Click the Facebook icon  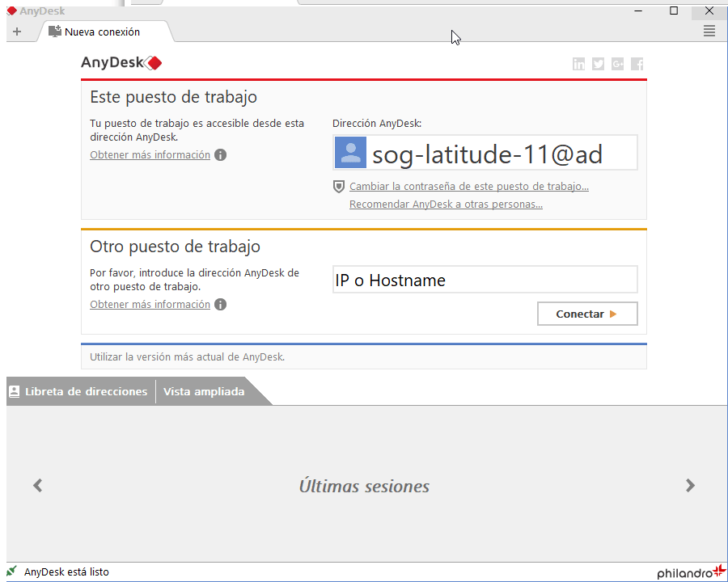(637, 64)
